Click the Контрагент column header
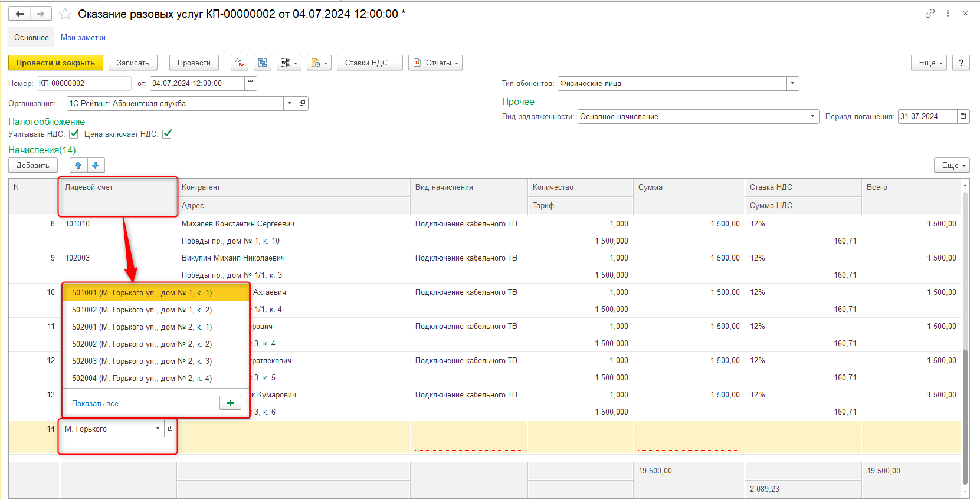This screenshot has height=500, width=980. (293, 187)
